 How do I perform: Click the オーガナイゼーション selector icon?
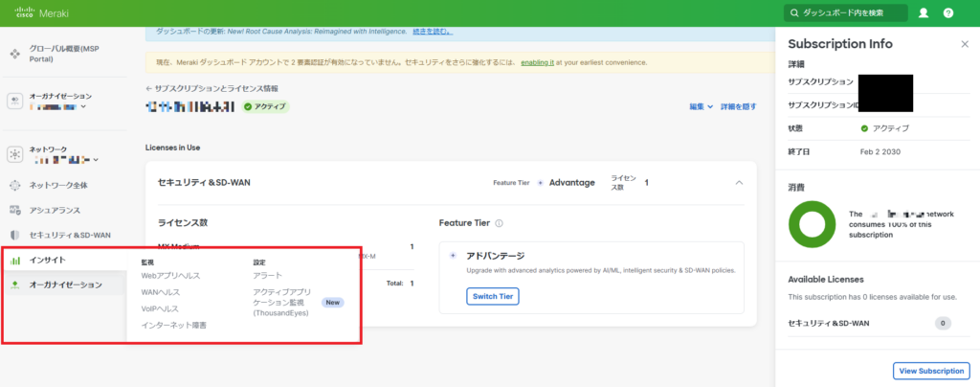15,101
